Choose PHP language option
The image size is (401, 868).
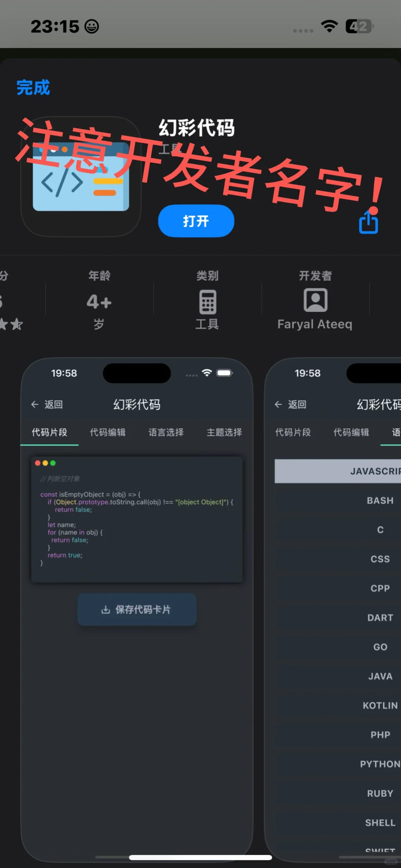point(380,735)
